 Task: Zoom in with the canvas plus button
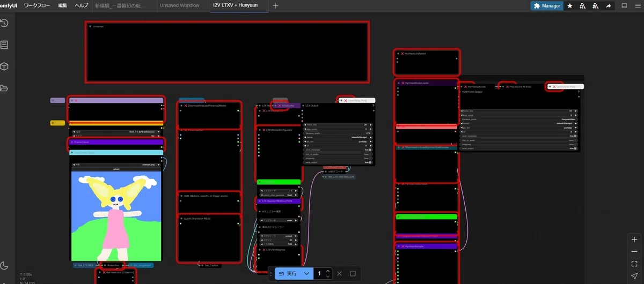[634, 240]
